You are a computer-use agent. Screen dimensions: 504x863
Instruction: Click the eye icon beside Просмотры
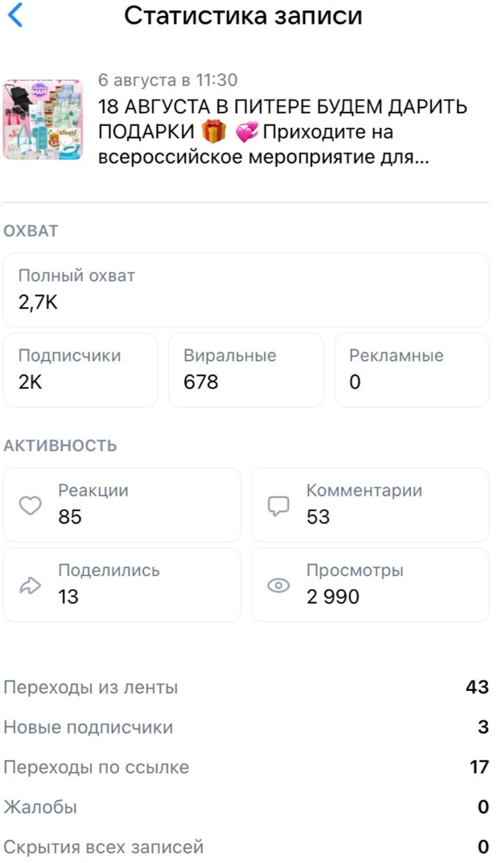tap(278, 586)
